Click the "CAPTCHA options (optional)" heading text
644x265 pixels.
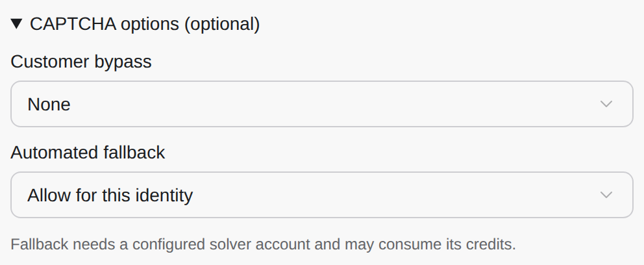(x=145, y=24)
